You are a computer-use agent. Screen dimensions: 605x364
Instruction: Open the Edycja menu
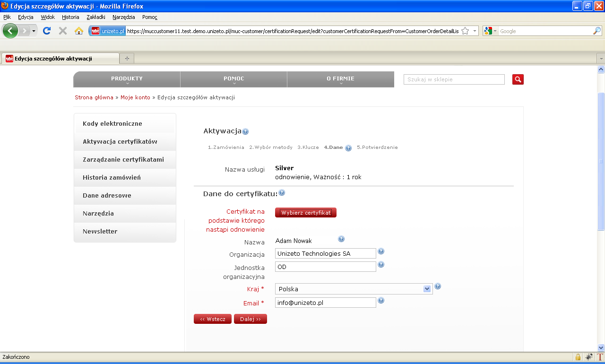click(x=26, y=17)
